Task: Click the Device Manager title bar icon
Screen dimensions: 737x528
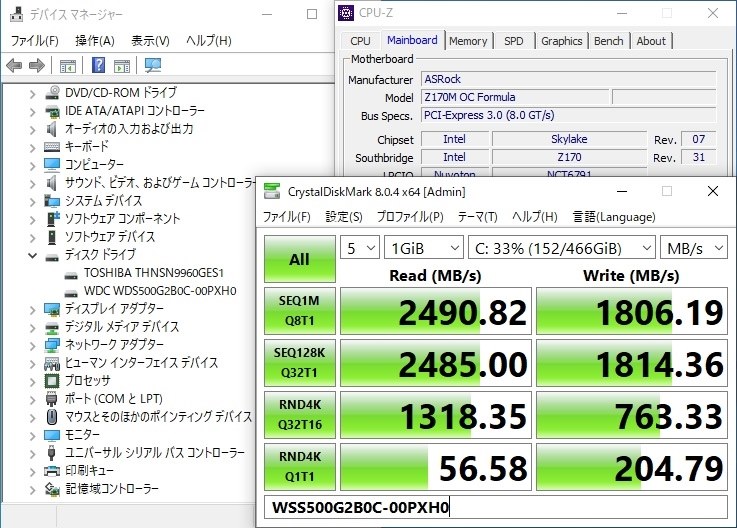Action: pos(16,14)
